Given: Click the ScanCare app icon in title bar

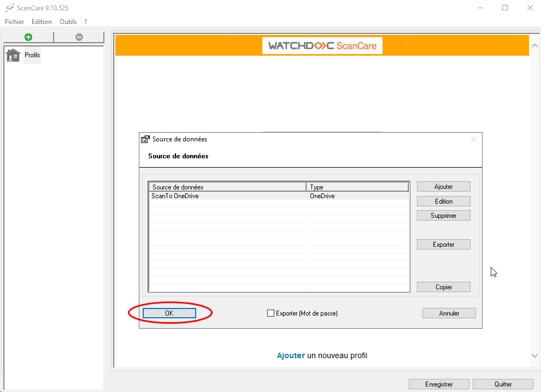Looking at the screenshot, I should tap(10, 8).
